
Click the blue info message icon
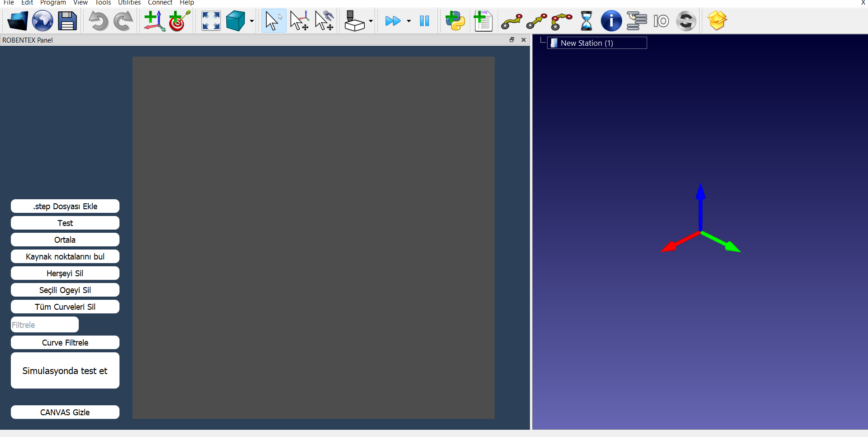coord(611,21)
